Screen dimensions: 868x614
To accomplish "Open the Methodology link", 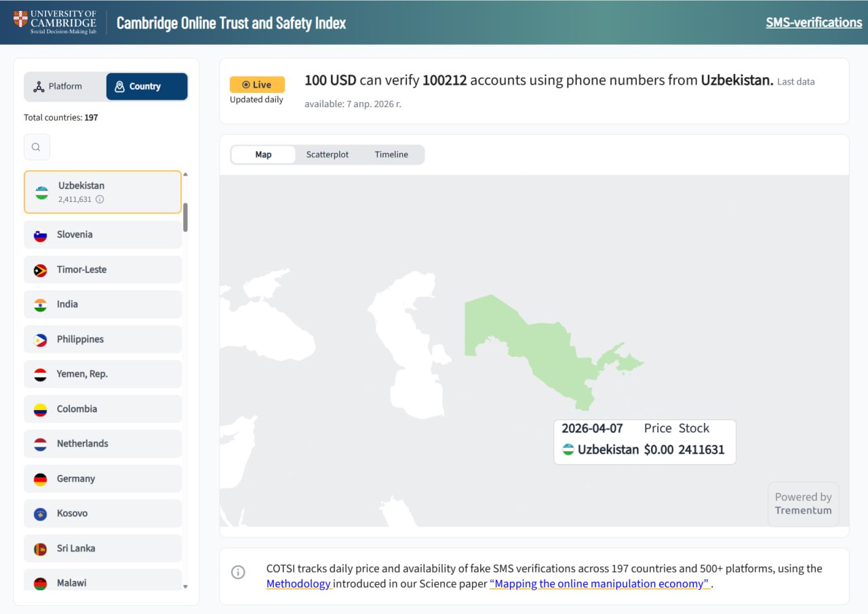I will pos(298,584).
